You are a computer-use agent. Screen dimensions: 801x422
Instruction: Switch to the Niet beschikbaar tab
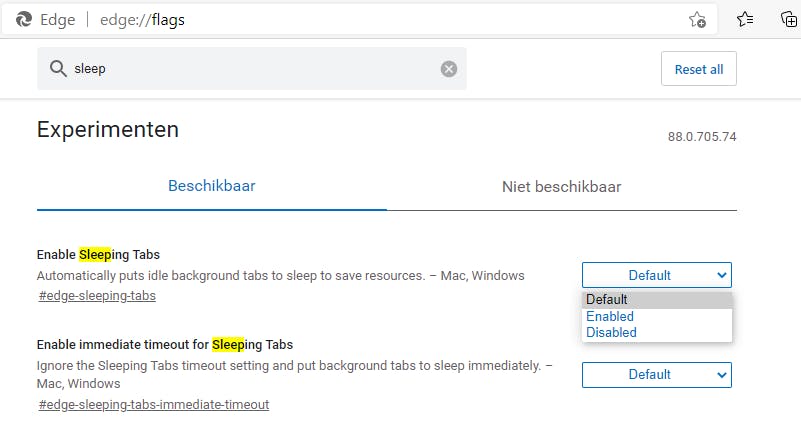click(x=561, y=186)
